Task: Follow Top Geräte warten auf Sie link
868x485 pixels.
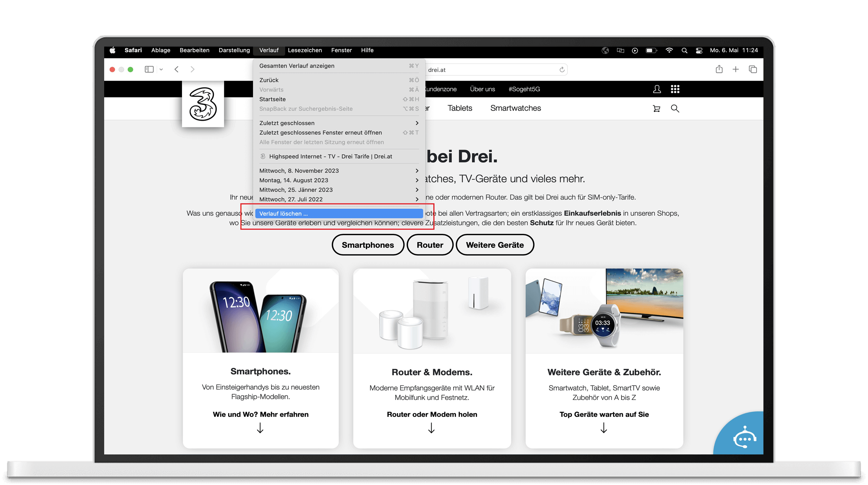Action: (604, 414)
